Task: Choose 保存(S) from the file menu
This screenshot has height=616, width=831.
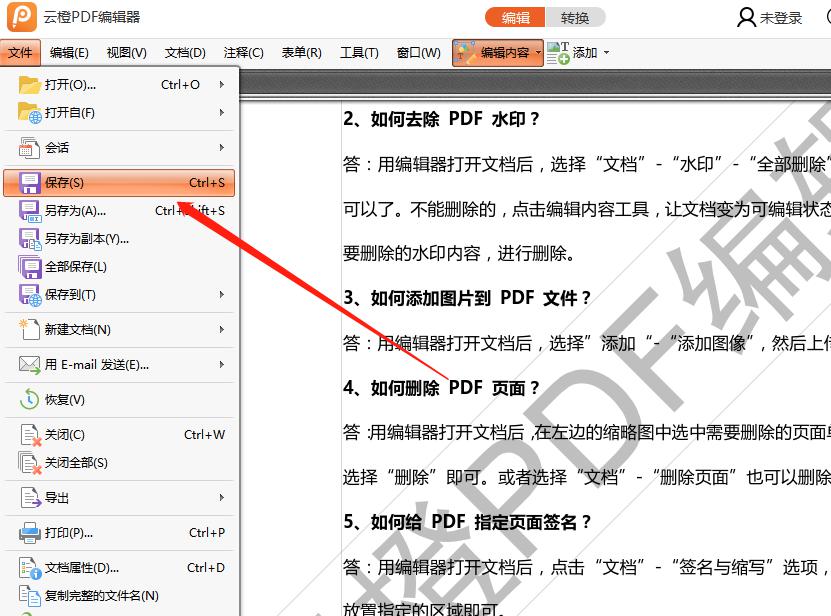Action: point(119,183)
